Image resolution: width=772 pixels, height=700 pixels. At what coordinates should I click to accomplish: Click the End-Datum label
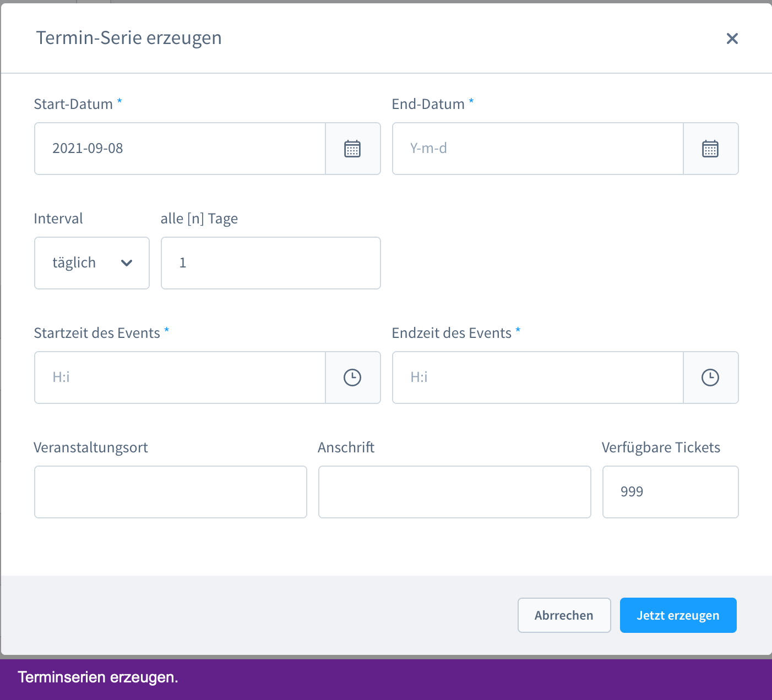pos(428,104)
